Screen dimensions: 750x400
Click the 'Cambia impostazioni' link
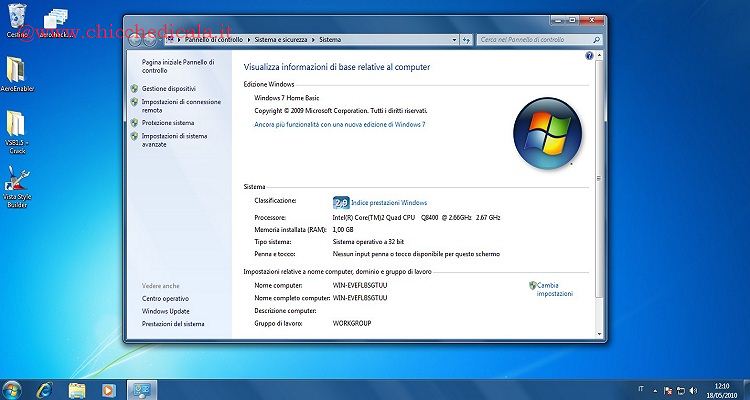click(554, 289)
